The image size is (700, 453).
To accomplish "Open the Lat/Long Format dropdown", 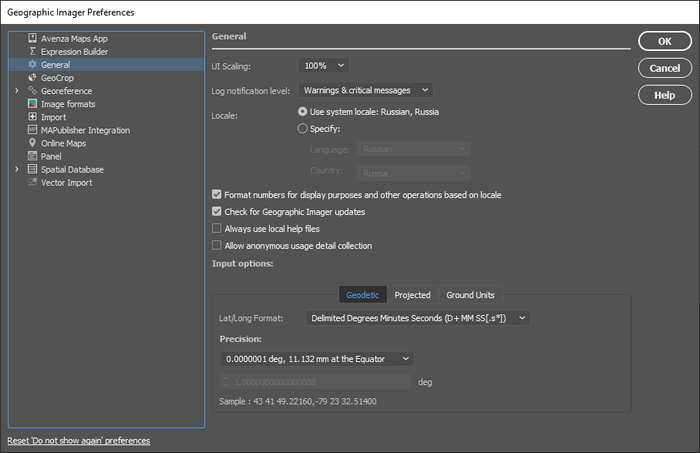I will tap(418, 318).
